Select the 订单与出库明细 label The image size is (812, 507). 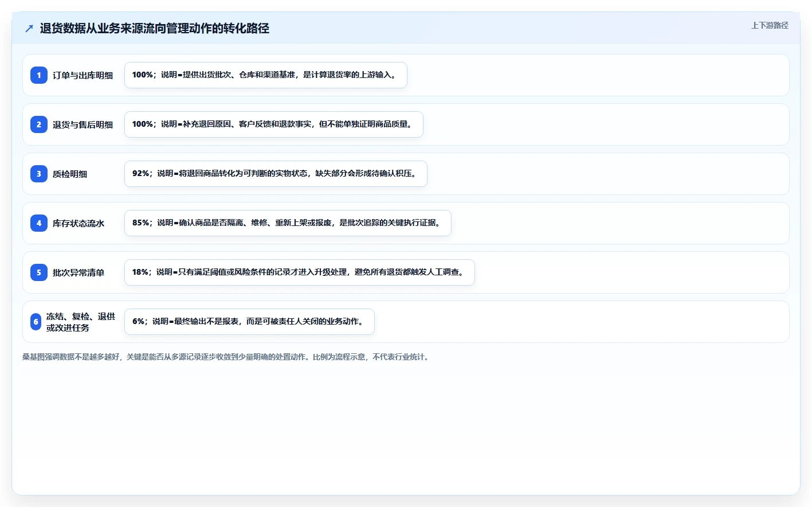coord(83,75)
